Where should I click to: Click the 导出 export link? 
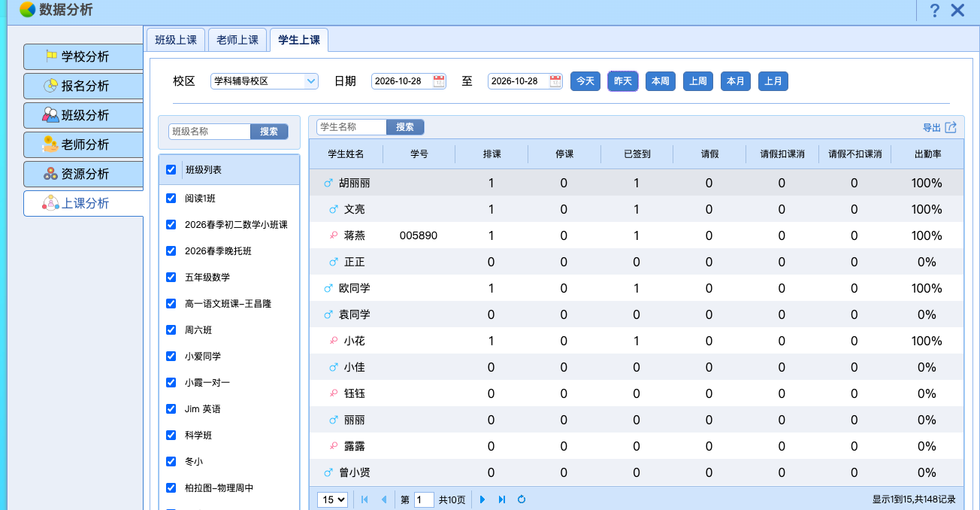pos(932,128)
